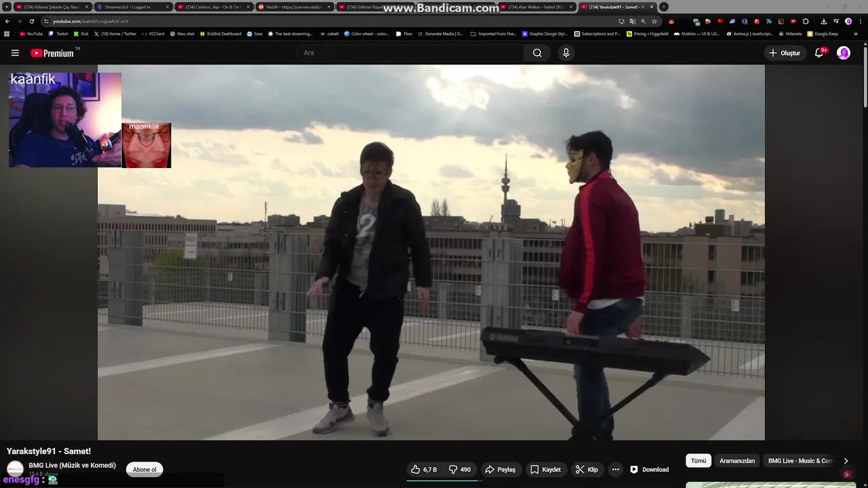The image size is (868, 488).
Task: Switch to Reddit preview tab
Action: (x=294, y=7)
